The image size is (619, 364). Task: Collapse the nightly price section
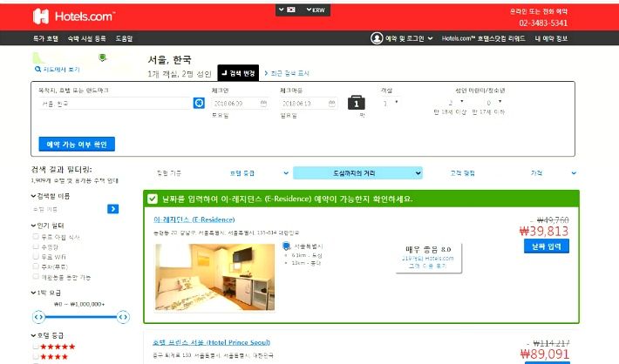point(46,293)
